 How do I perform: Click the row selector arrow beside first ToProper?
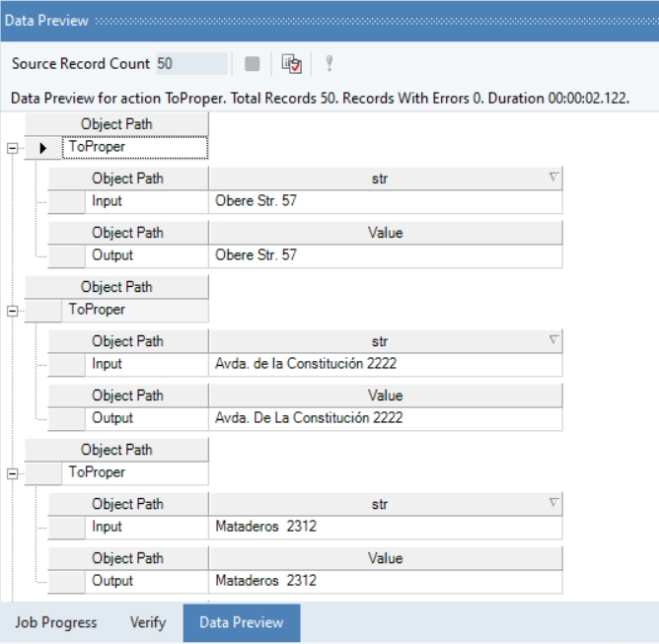42,148
